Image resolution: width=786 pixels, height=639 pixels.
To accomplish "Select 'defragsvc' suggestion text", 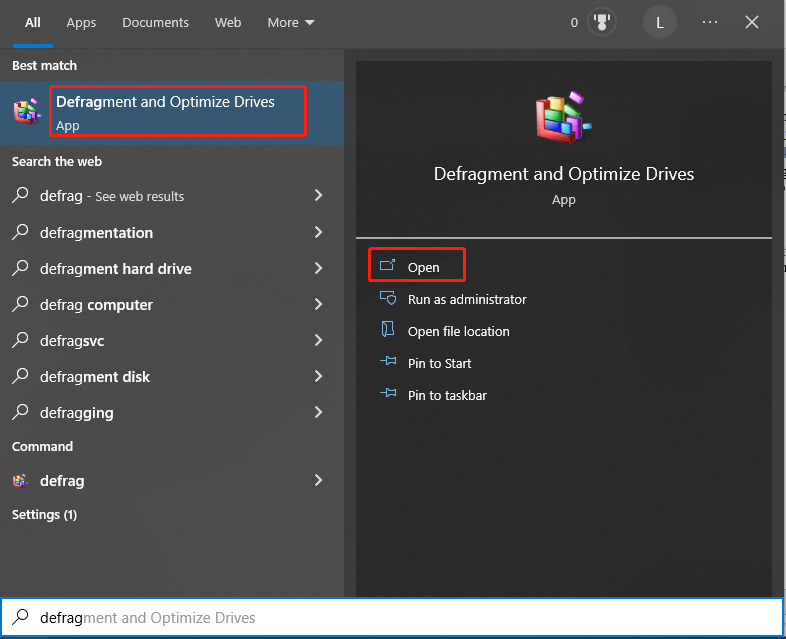I will pos(72,341).
